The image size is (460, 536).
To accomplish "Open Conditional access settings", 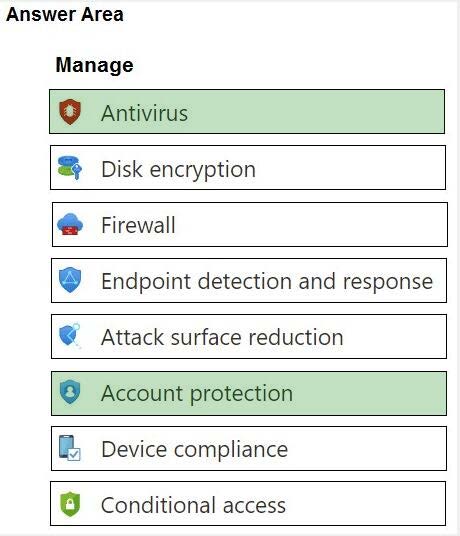I will tap(248, 504).
